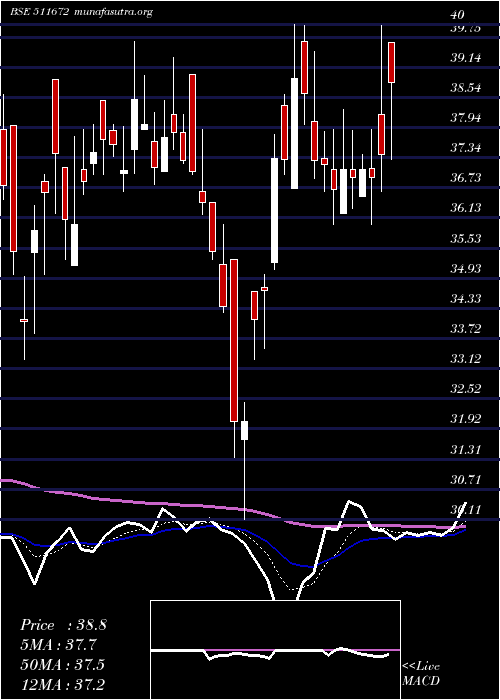Click the 36.13 price axis label
The width and height of the screenshot is (500, 700).
click(x=465, y=208)
